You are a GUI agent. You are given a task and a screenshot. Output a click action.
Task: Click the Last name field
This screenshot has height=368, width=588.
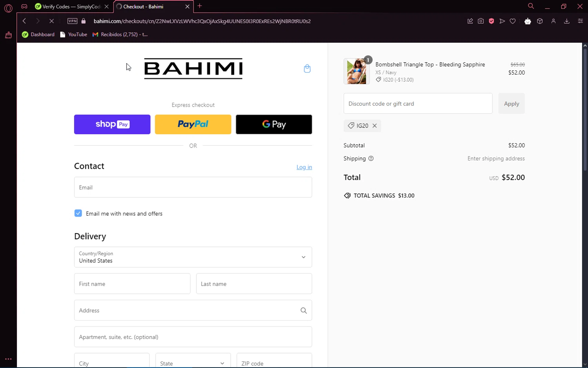pos(254,284)
